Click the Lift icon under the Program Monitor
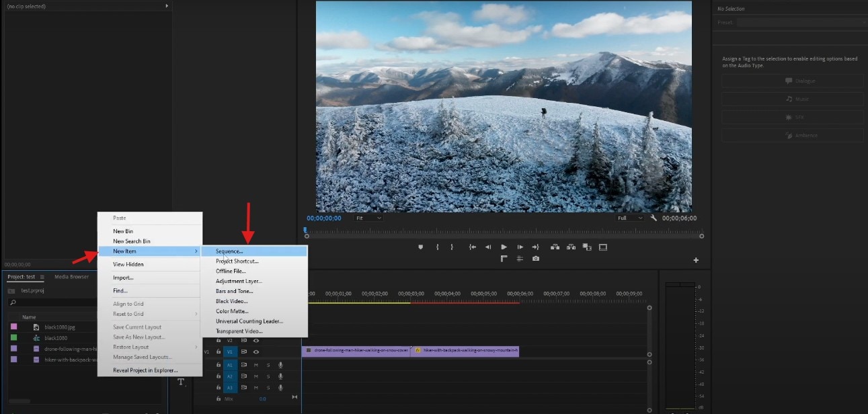Screen dimensions: 868x414 (x=555, y=247)
